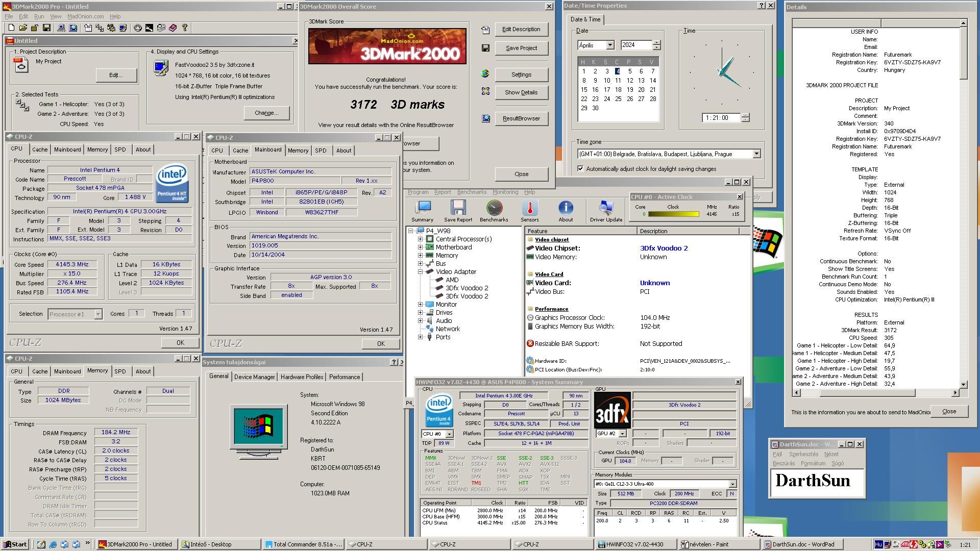
Task: Click Edit Description button
Action: click(521, 30)
